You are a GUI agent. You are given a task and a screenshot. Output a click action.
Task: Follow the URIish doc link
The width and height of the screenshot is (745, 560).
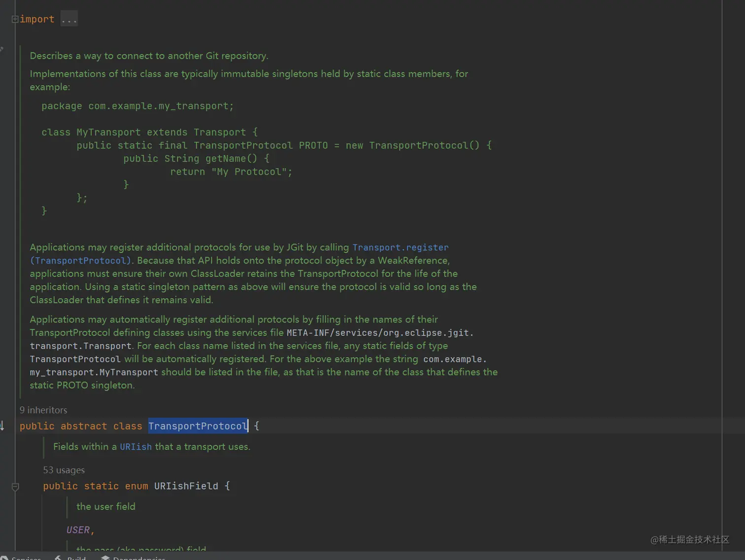pos(136,447)
